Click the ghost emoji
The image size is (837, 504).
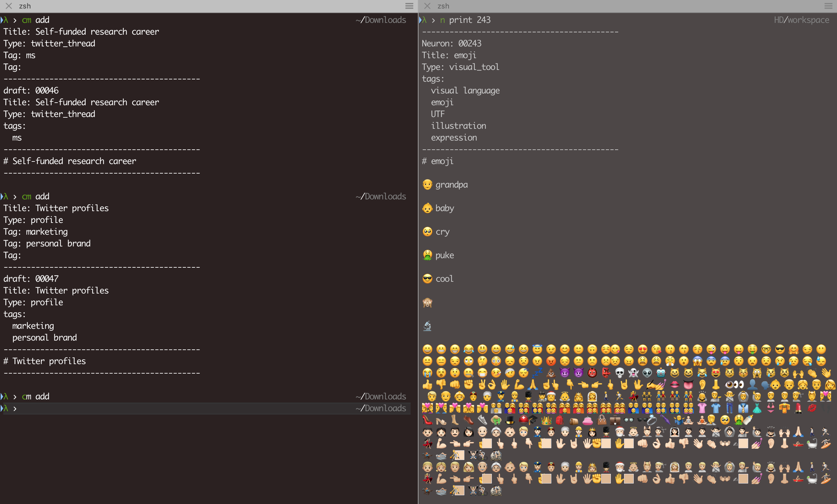point(633,373)
